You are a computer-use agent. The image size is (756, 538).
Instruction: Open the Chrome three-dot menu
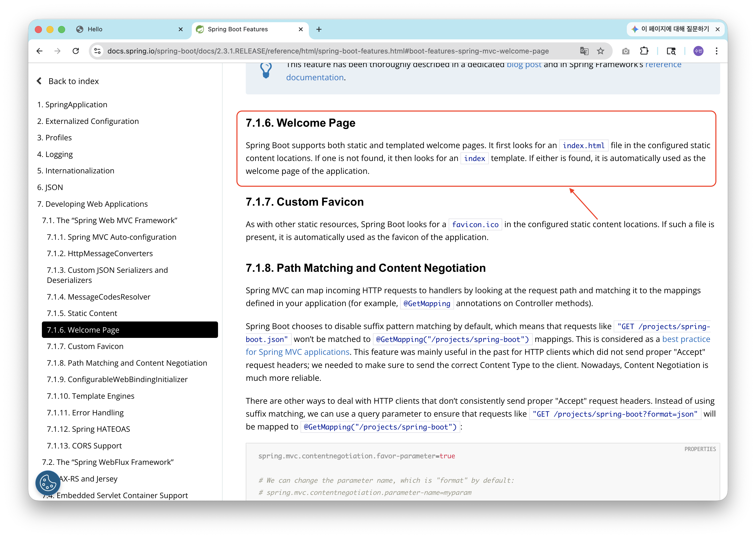[716, 51]
